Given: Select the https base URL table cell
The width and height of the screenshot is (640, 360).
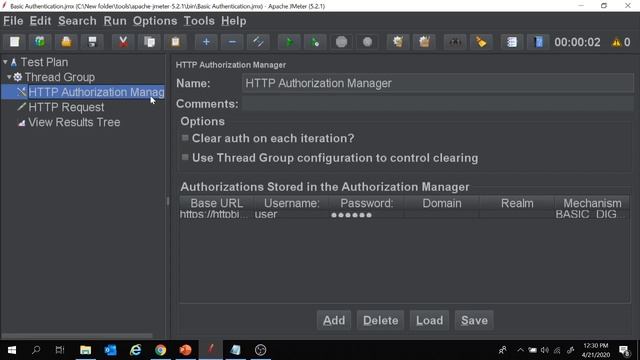Looking at the screenshot, I should pos(217,214).
